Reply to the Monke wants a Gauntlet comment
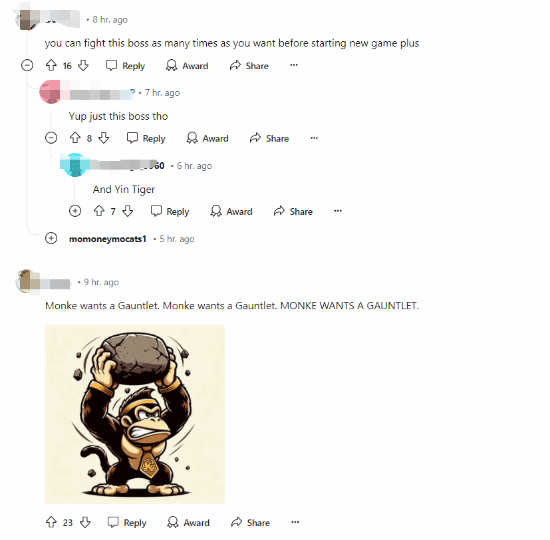This screenshot has height=540, width=550. (x=127, y=522)
